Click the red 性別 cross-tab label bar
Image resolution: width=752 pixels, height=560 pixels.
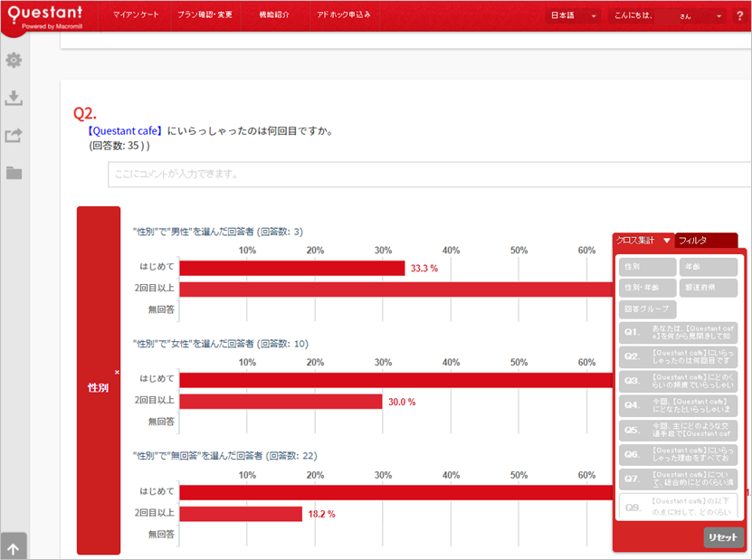click(x=99, y=380)
